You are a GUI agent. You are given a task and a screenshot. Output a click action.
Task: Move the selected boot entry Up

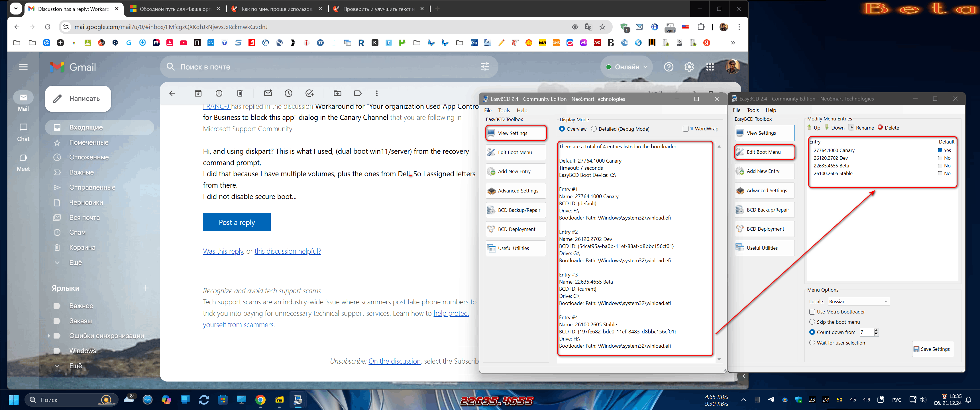coord(813,128)
